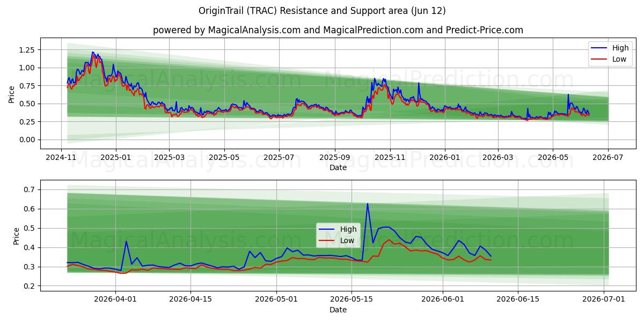Image resolution: width=644 pixels, height=322 pixels.
Task: Click the bottom chart x-axis label 2026-04-01
Action: point(116,300)
